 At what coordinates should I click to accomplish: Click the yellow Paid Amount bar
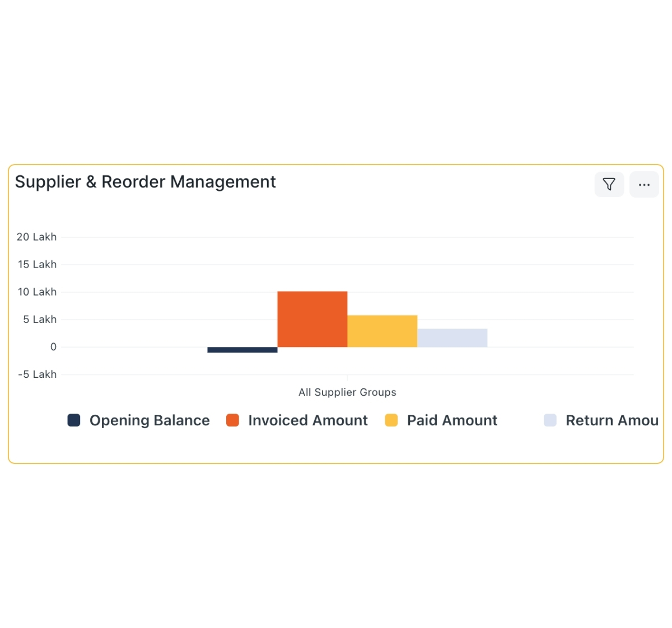click(382, 331)
